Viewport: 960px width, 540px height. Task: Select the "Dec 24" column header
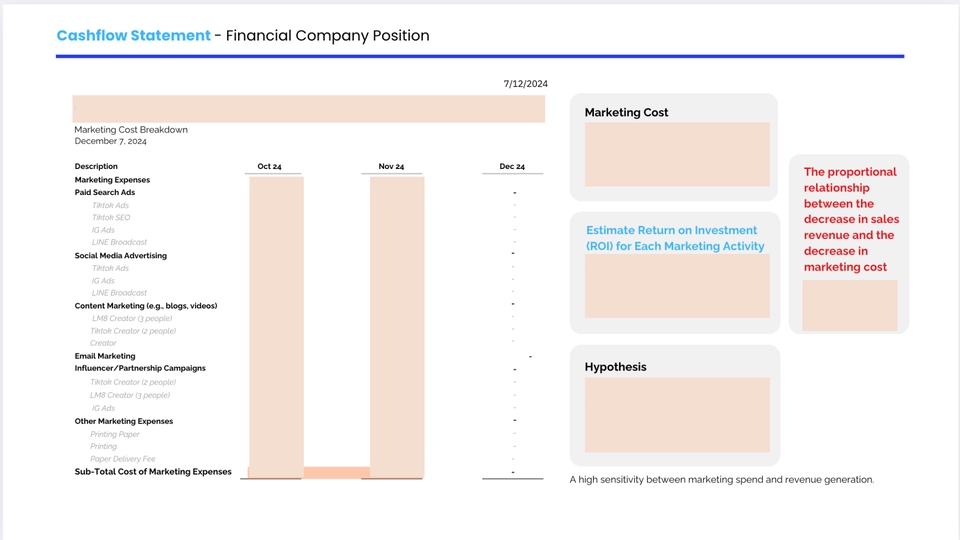point(512,166)
